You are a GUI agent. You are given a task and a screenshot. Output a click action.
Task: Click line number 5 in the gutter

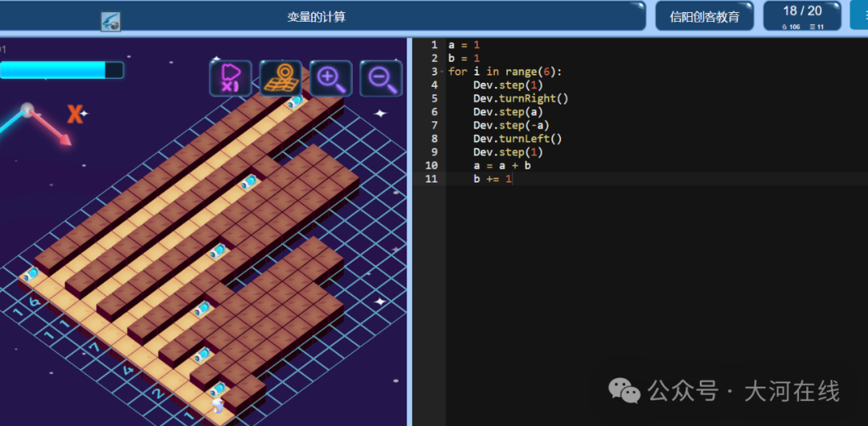pyautogui.click(x=434, y=99)
